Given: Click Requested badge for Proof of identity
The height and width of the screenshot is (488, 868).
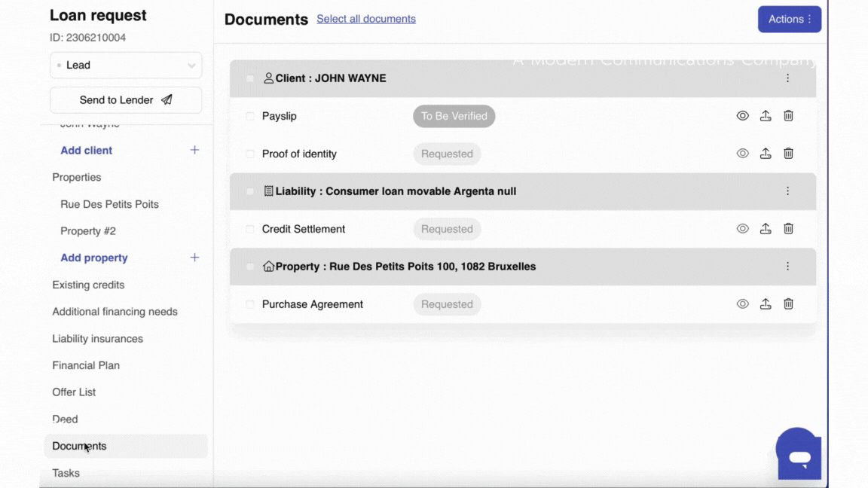Looking at the screenshot, I should (447, 154).
